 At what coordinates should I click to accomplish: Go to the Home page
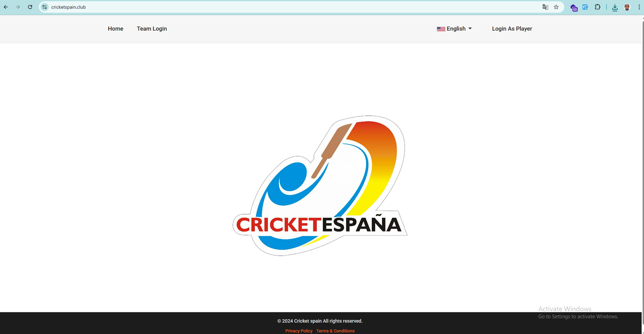[116, 29]
